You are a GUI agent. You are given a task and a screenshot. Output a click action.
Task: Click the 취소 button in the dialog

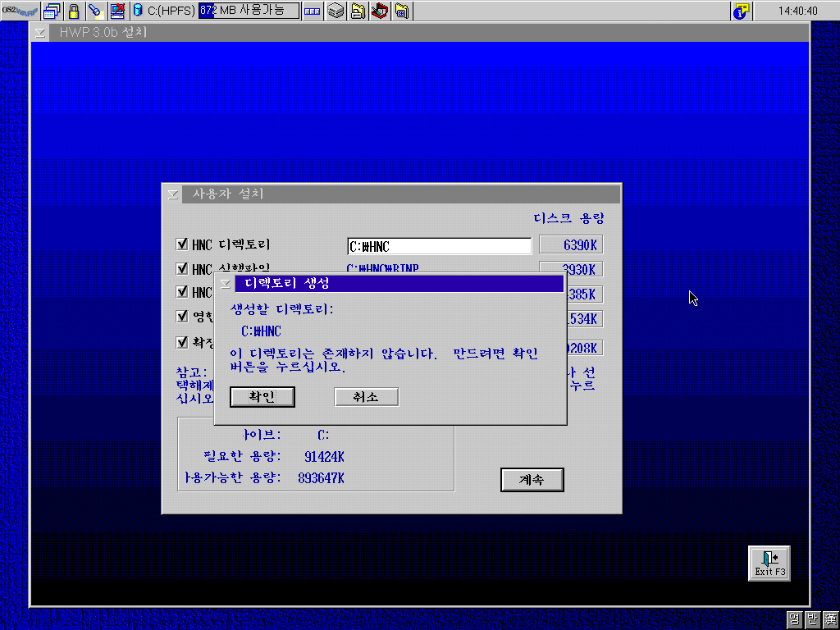tap(367, 397)
